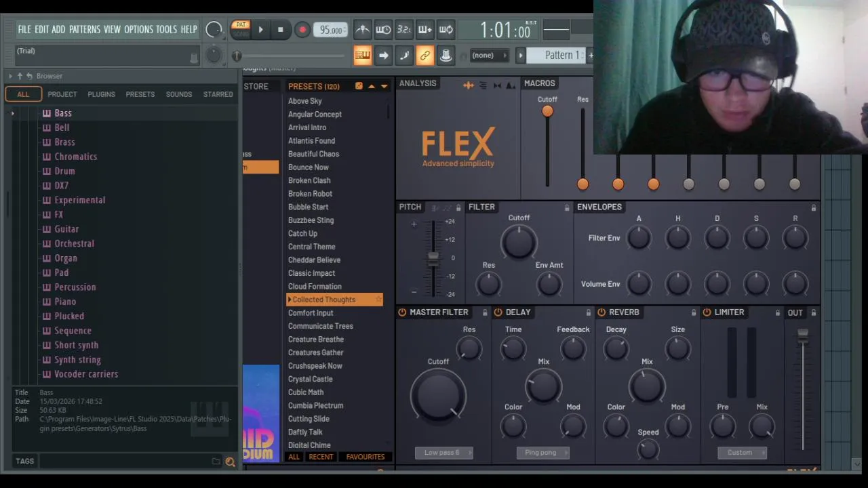Show FAVOURITES presets filter

[x=365, y=457]
